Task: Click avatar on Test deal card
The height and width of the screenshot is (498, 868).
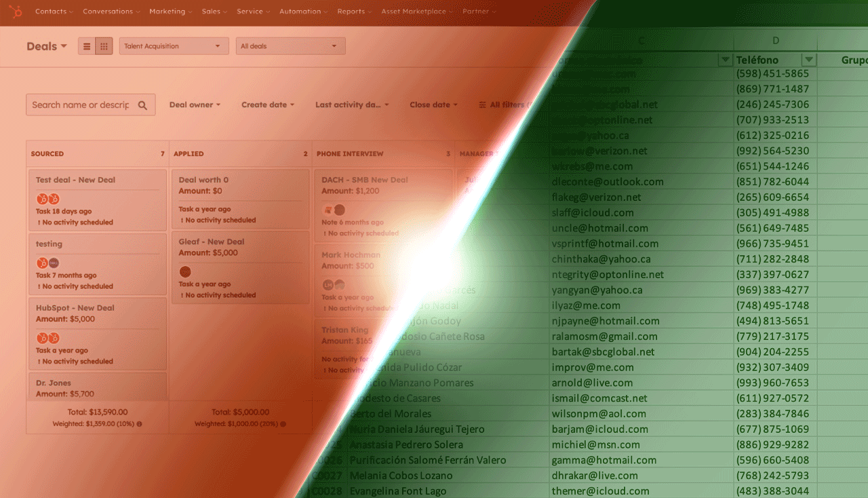Action: [47, 199]
